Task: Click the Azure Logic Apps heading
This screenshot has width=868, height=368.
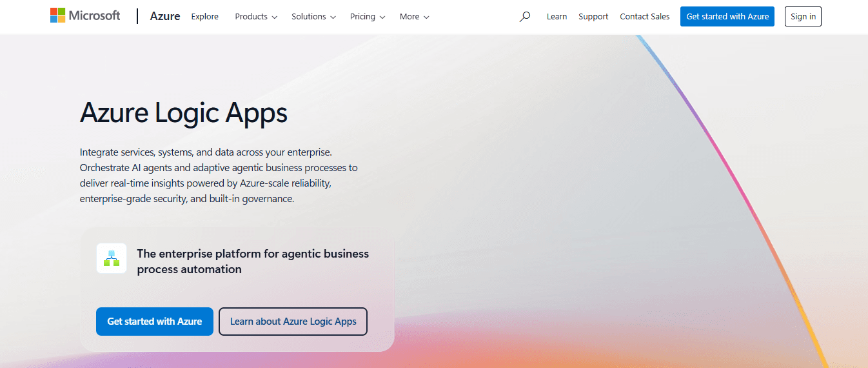Action: (x=184, y=113)
